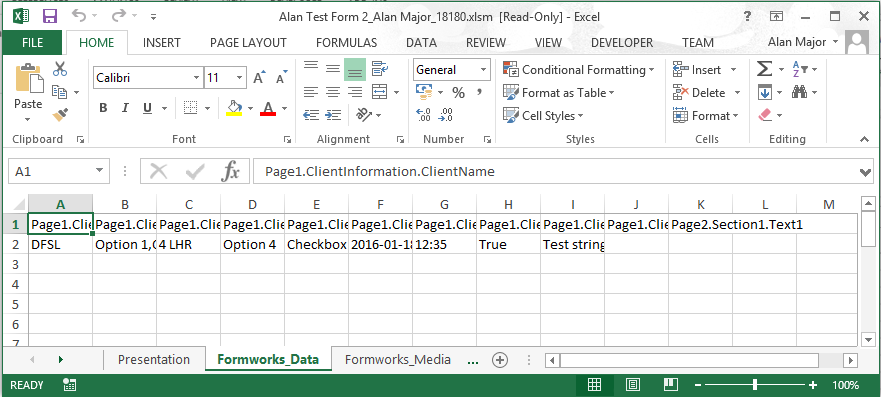Image resolution: width=881 pixels, height=397 pixels.
Task: Click the Wrap Text icon
Action: pyautogui.click(x=380, y=69)
